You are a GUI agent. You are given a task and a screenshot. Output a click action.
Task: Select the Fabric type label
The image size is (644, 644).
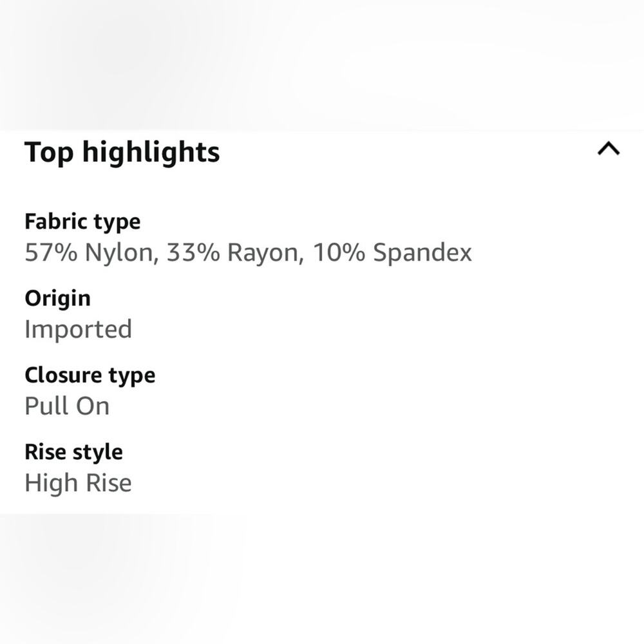pyautogui.click(x=82, y=222)
